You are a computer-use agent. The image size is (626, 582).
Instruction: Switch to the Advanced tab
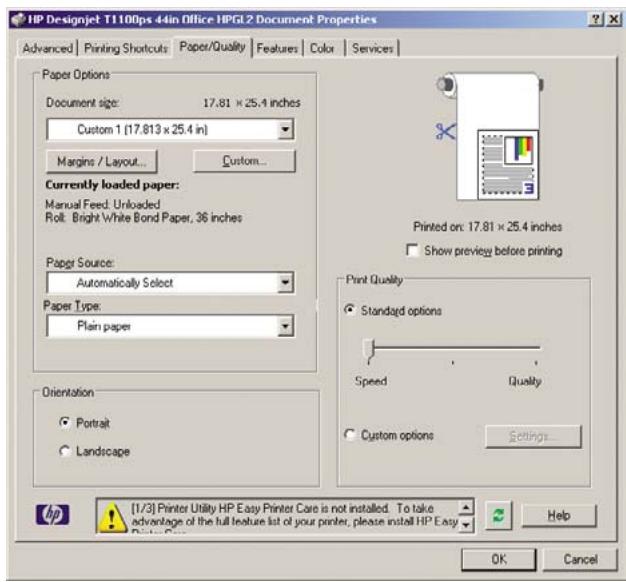coord(48,48)
